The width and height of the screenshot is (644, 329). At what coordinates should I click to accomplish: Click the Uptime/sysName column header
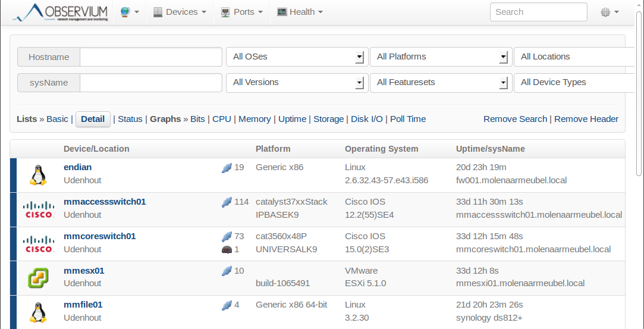pyautogui.click(x=491, y=149)
